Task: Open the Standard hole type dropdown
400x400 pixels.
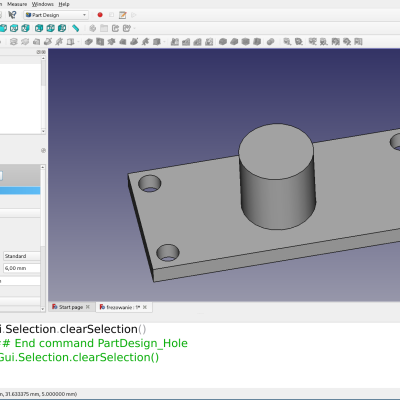Action: coord(22,256)
